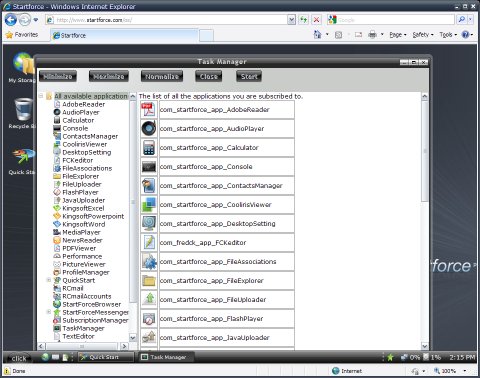Collapse the All available applications node
Image resolution: width=480 pixels, height=378 pixels.
[41, 96]
